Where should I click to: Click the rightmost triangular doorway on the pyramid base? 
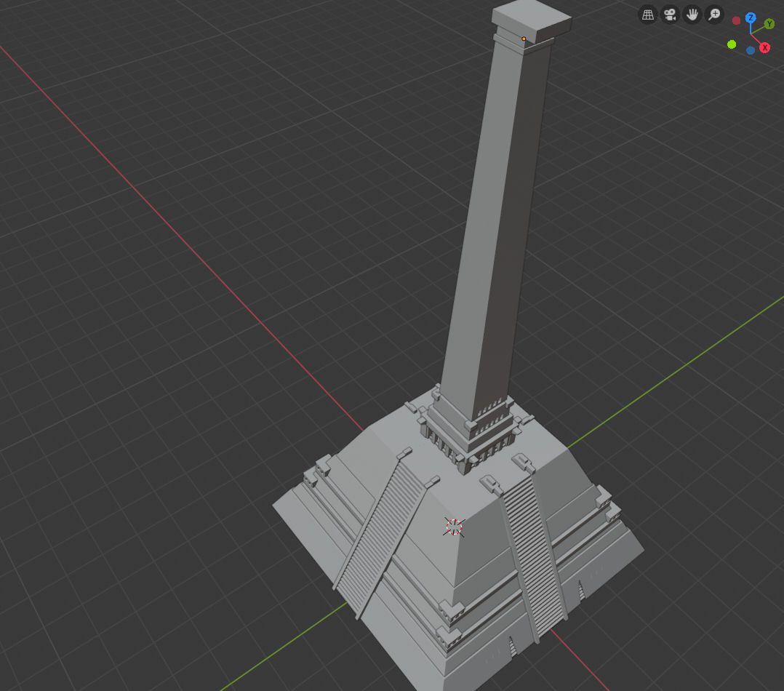coord(580,590)
